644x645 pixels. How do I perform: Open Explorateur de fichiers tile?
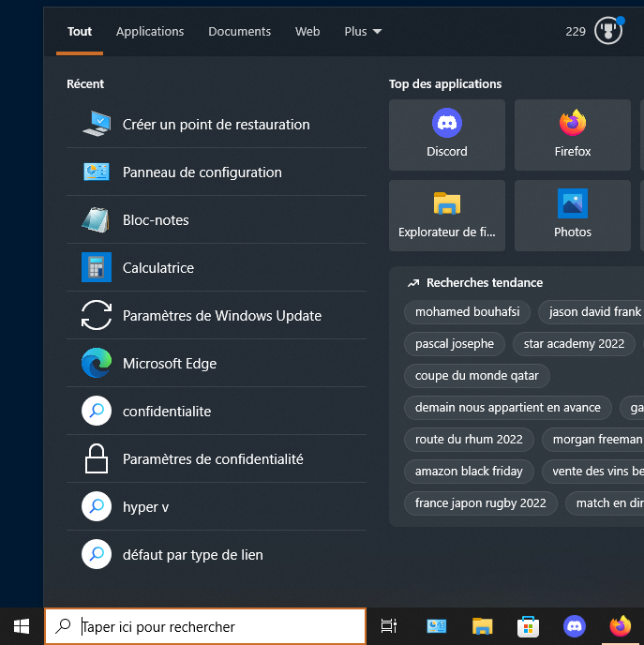pyautogui.click(x=446, y=216)
